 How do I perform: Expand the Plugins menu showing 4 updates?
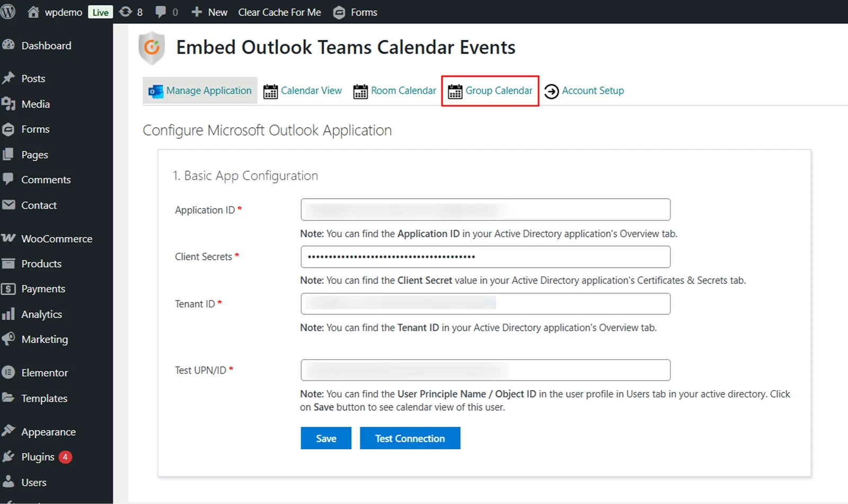[37, 456]
